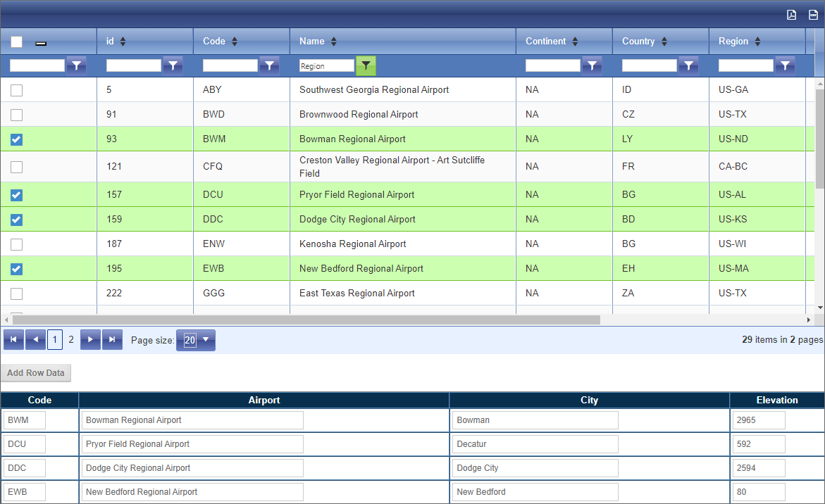
Task: Uncheck the Pryor Field Regional Airport row
Action: pyautogui.click(x=17, y=195)
